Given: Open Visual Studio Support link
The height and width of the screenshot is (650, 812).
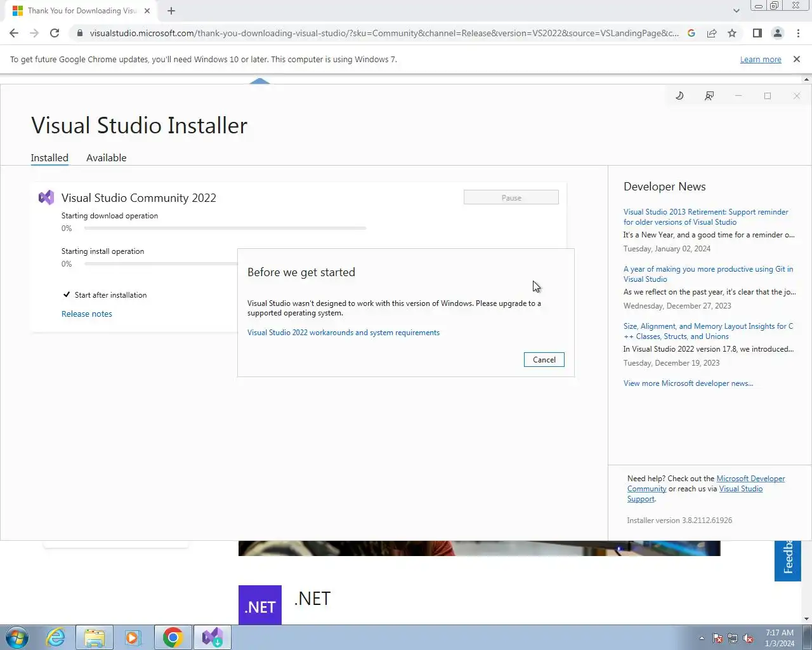Looking at the screenshot, I should point(695,494).
